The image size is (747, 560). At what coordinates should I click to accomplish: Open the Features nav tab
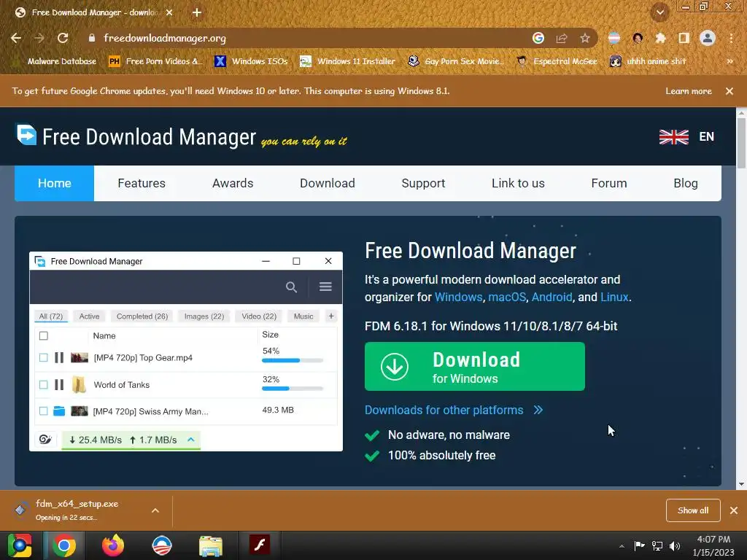142,183
